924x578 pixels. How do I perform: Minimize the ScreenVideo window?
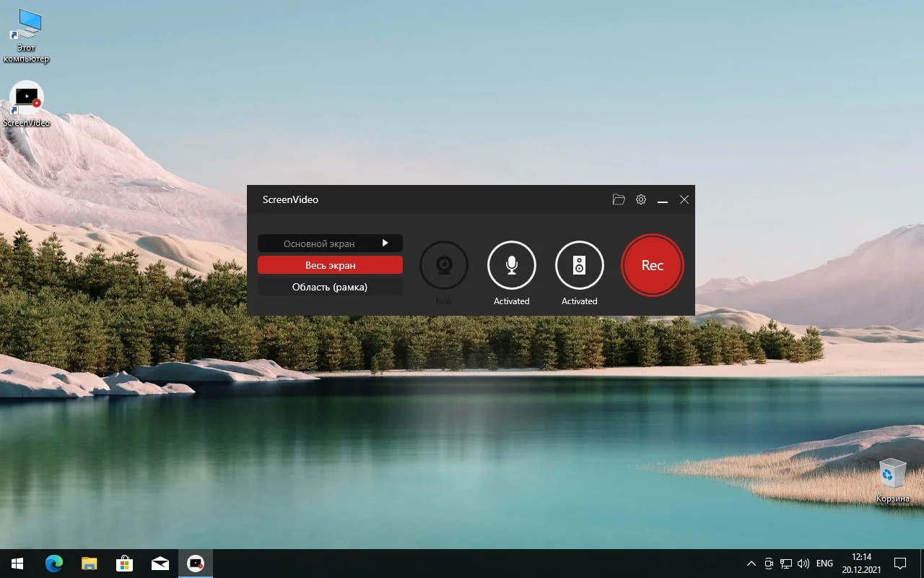663,200
